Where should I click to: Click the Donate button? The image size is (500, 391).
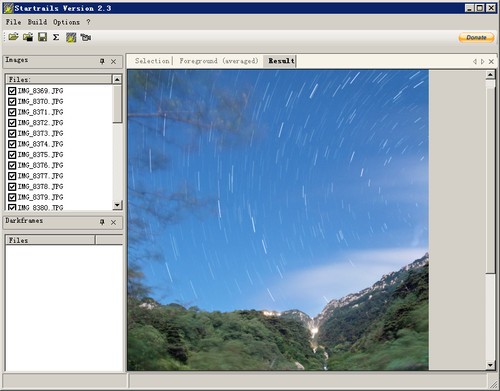476,37
